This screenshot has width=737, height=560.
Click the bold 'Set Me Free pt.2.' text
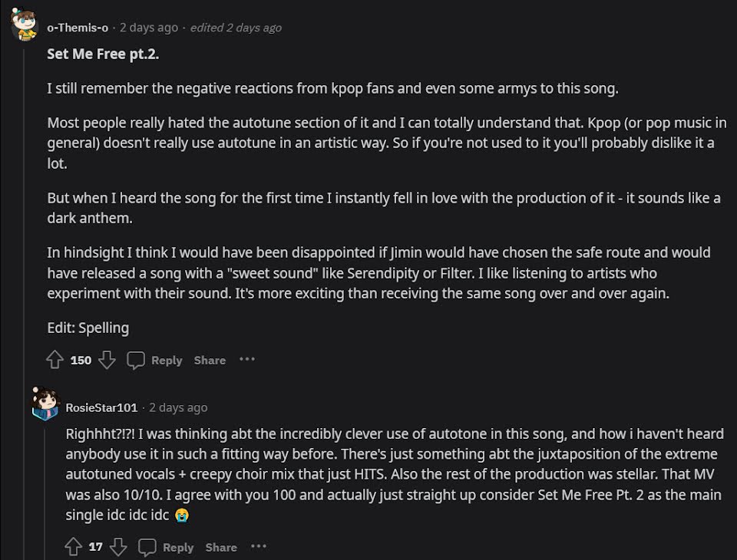102,56
